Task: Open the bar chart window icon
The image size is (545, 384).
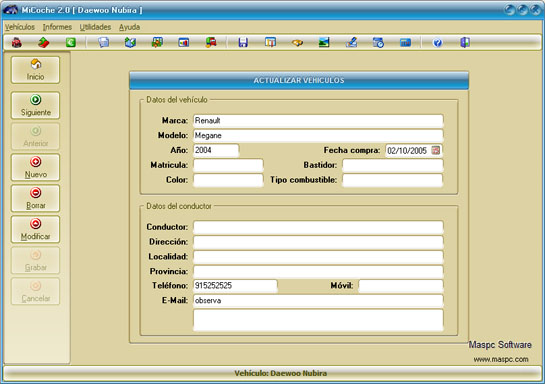Action: (184, 43)
